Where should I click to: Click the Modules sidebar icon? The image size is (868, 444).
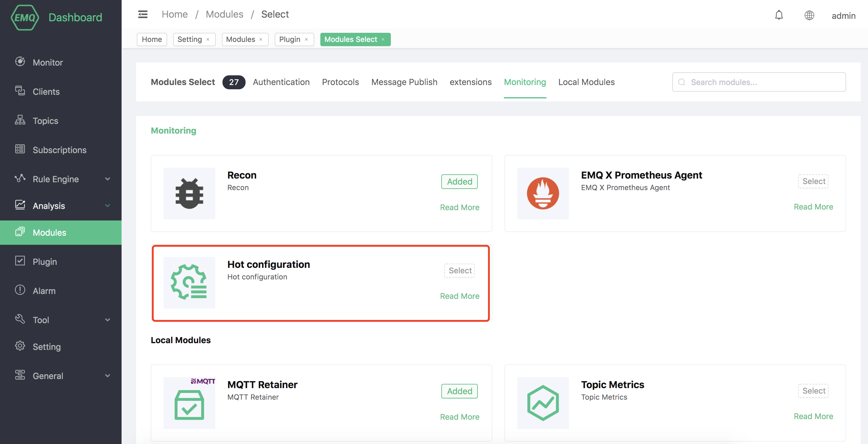20,232
